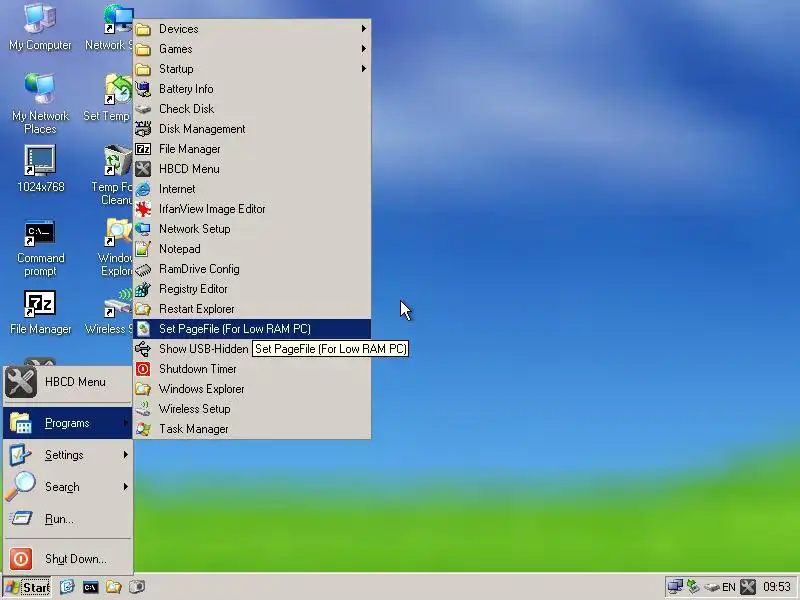The height and width of the screenshot is (600, 800).
Task: Click the HBCD Menu wrench icon in Programs list
Action: click(x=143, y=169)
